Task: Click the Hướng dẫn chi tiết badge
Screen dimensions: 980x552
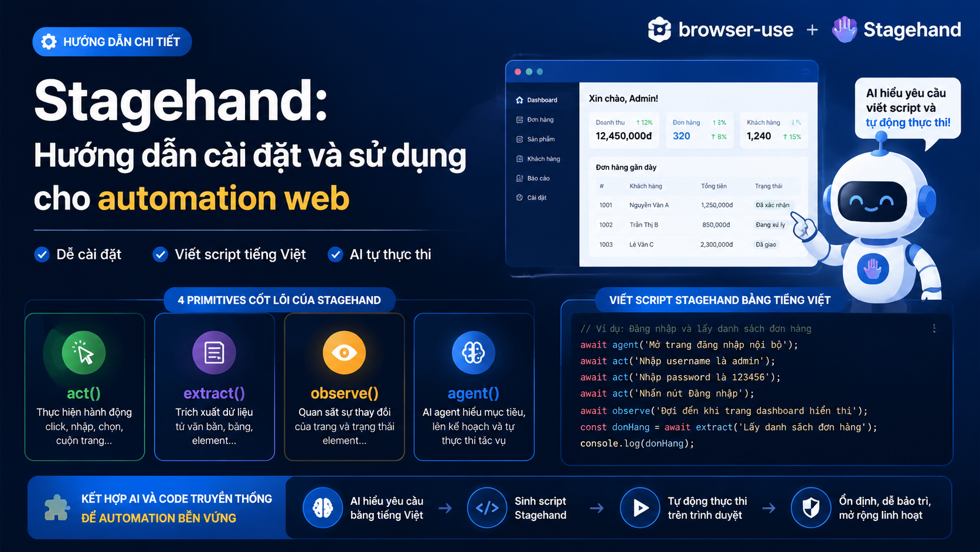Action: [x=112, y=42]
